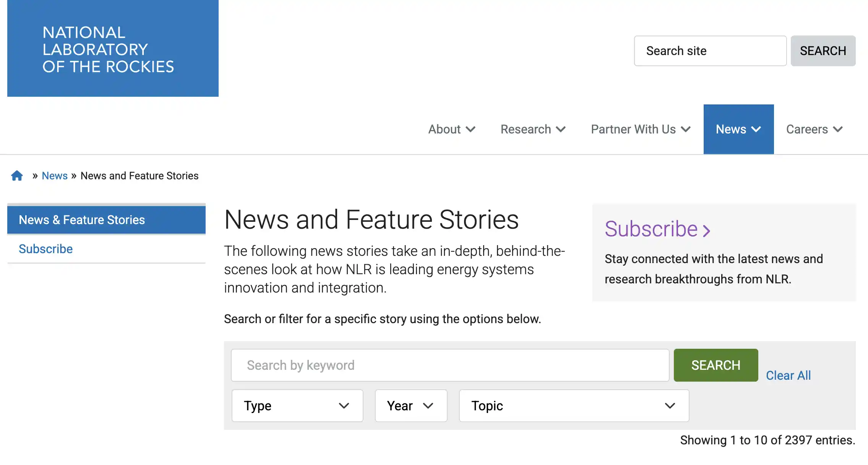The width and height of the screenshot is (868, 465).
Task: Focus the Search by keyword field
Action: pos(450,365)
